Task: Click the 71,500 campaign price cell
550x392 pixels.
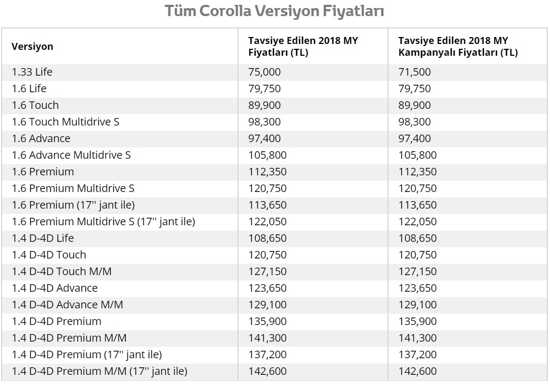Action: click(414, 72)
